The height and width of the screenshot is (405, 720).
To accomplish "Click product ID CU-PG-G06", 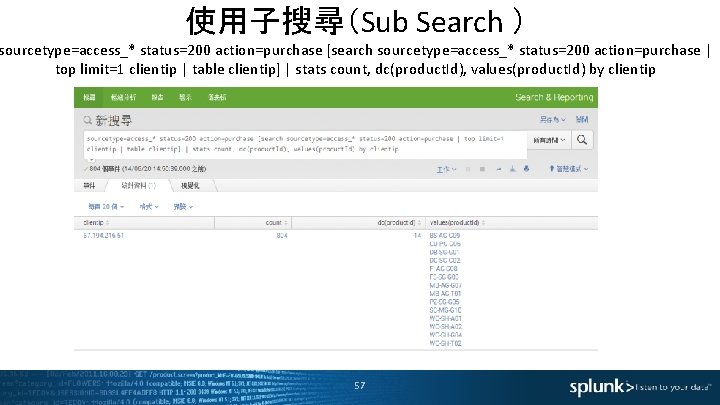I will coord(445,244).
